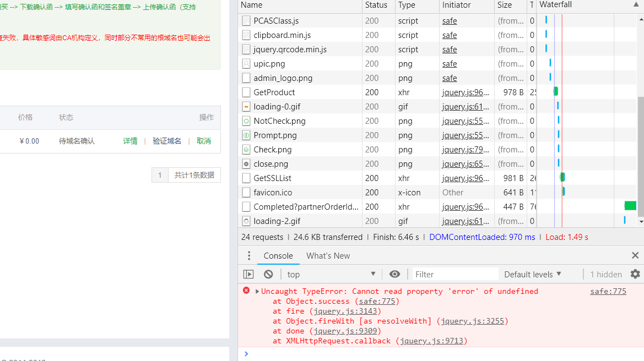Create a live expression with eye icon

[394, 274]
